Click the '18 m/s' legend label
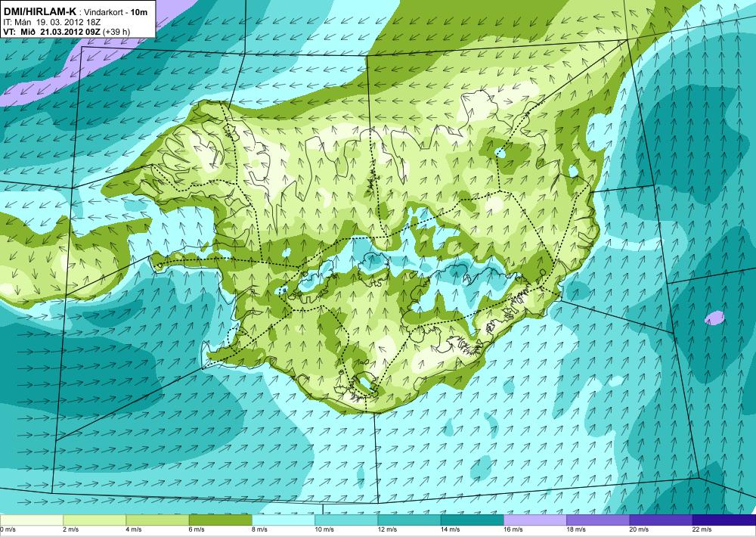 (576, 529)
